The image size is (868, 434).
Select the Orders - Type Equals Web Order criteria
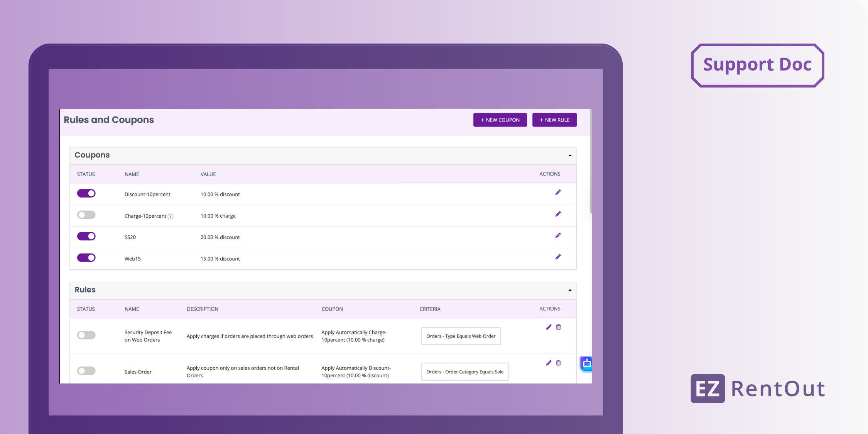461,336
